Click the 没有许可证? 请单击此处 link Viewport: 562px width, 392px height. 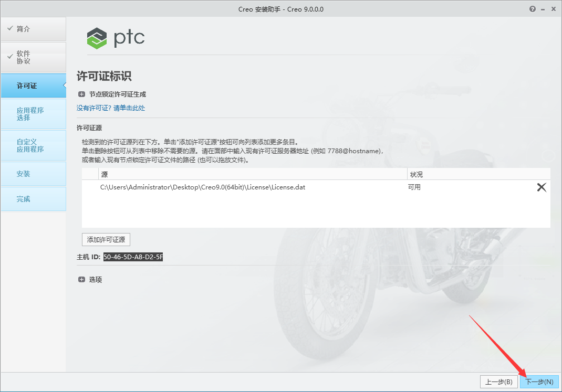tap(111, 108)
